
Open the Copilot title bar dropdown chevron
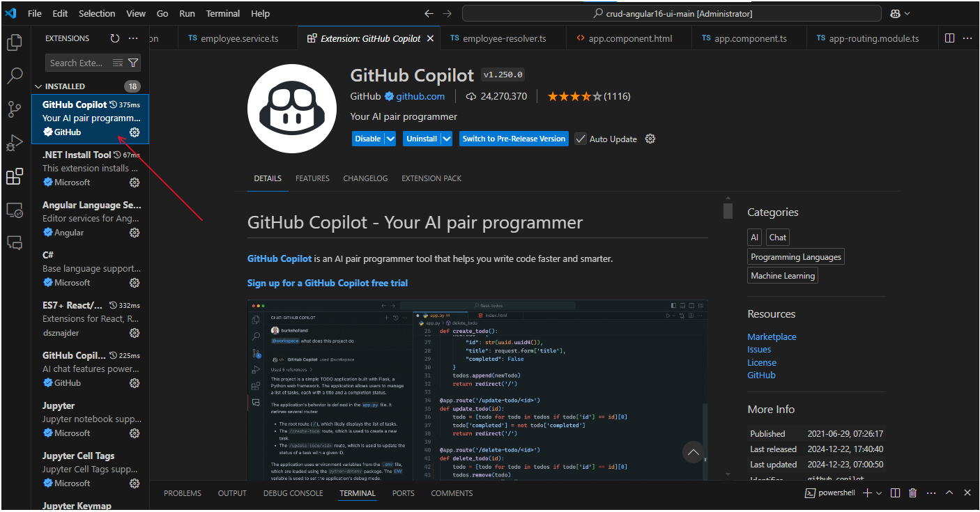pyautogui.click(x=907, y=13)
